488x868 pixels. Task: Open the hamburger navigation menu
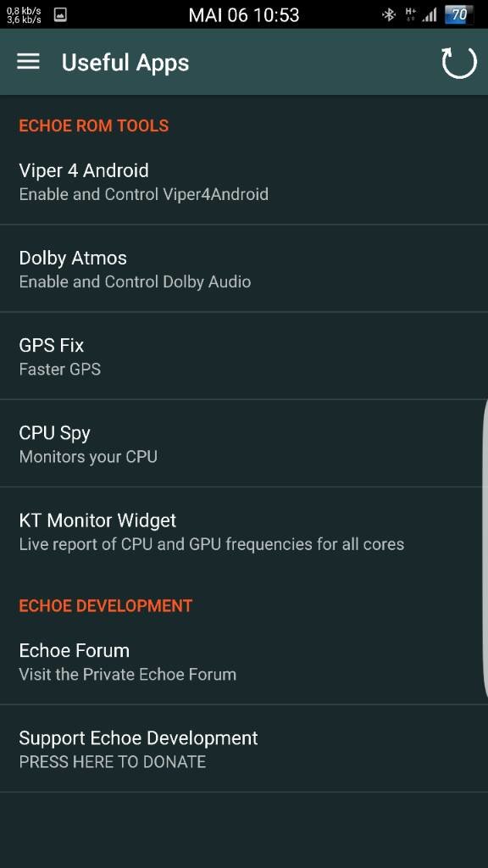click(x=28, y=62)
